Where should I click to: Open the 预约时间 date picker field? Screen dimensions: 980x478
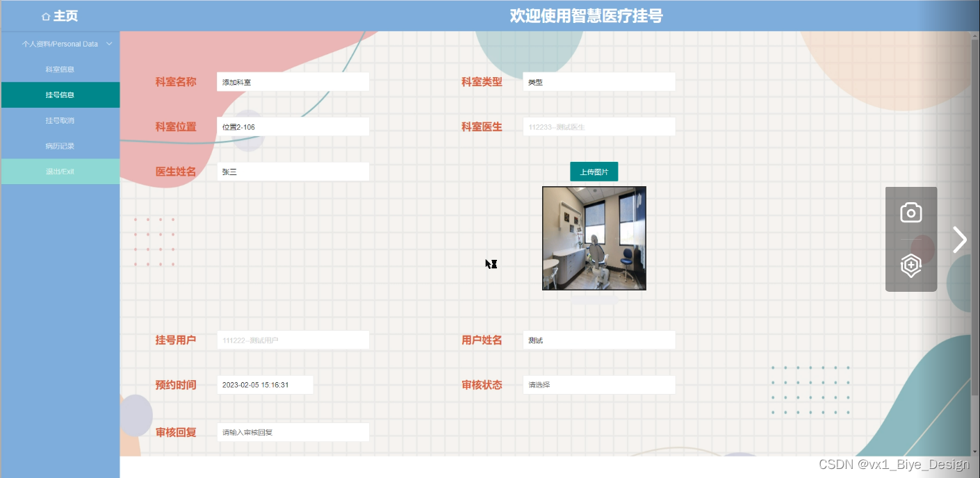[265, 385]
